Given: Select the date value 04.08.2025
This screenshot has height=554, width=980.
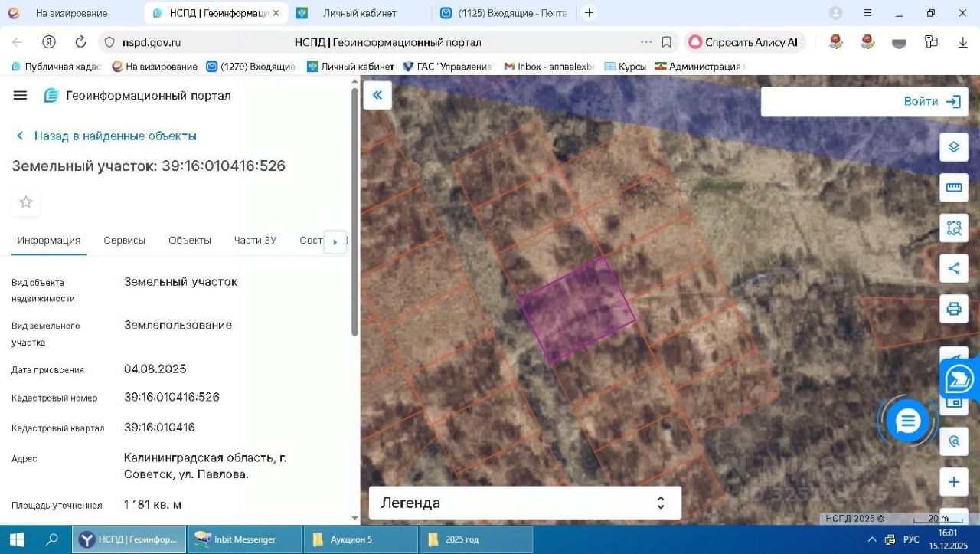Looking at the screenshot, I should tap(155, 369).
